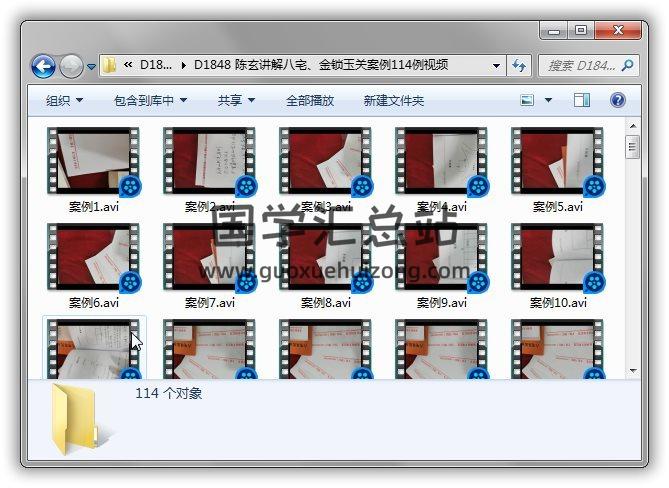Select the 案例3.avi video thumbnail

click(326, 161)
